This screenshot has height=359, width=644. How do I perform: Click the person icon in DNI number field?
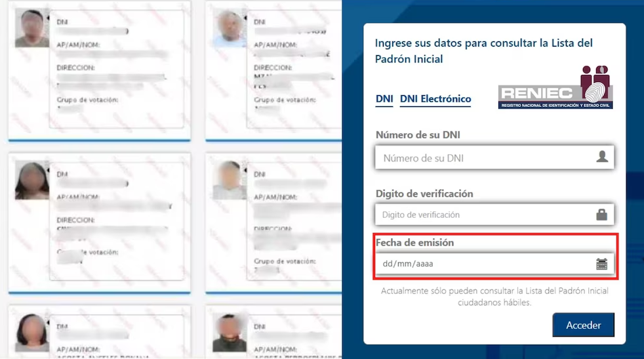[x=602, y=157]
